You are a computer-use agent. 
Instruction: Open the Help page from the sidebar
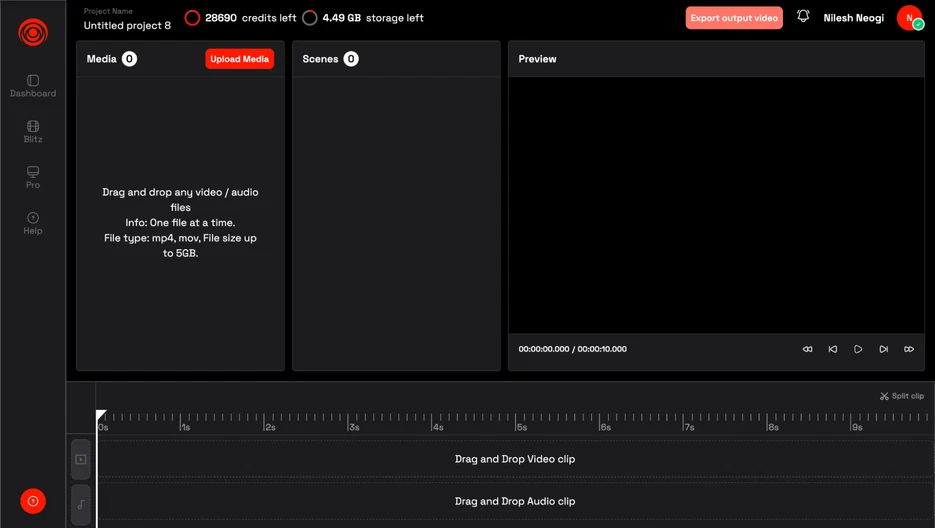[x=33, y=223]
